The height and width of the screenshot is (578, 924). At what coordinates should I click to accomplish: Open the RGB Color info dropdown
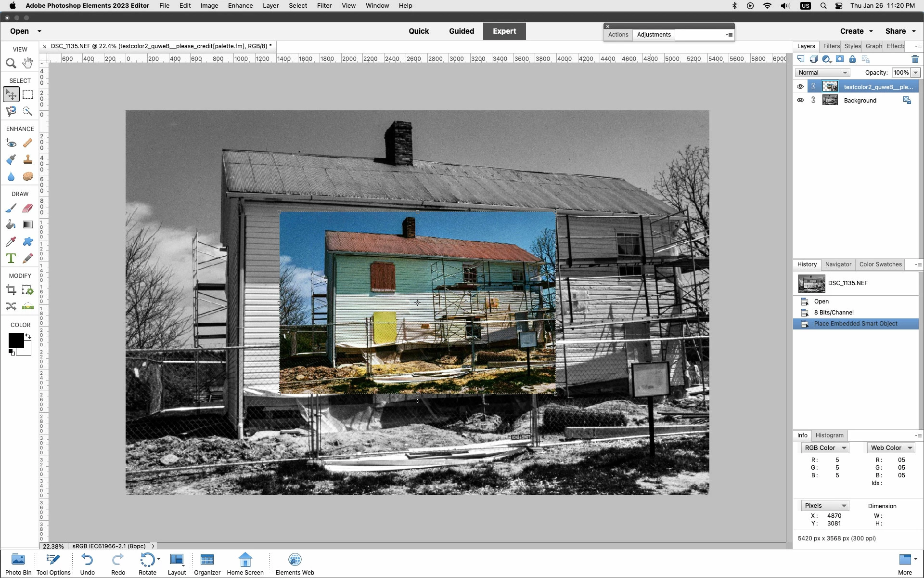tap(825, 448)
